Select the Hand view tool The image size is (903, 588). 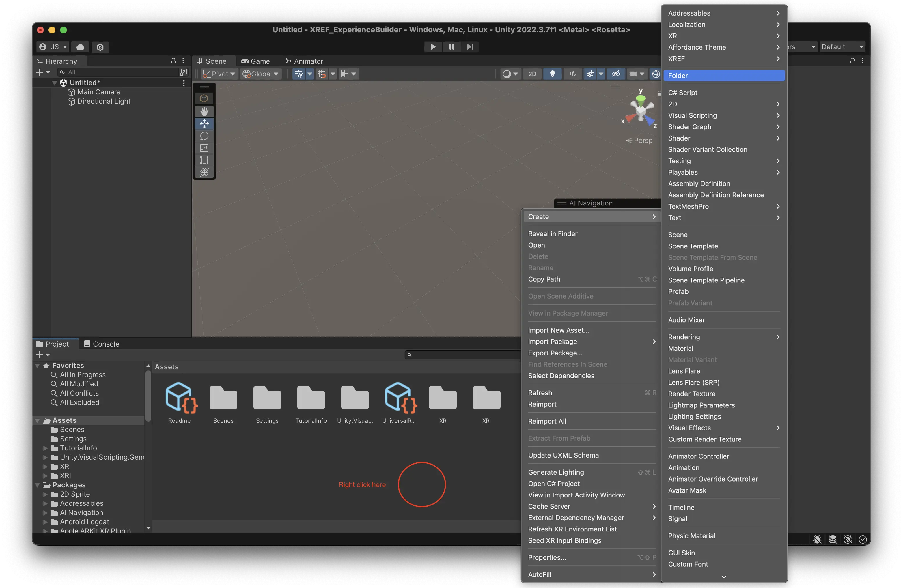(204, 111)
